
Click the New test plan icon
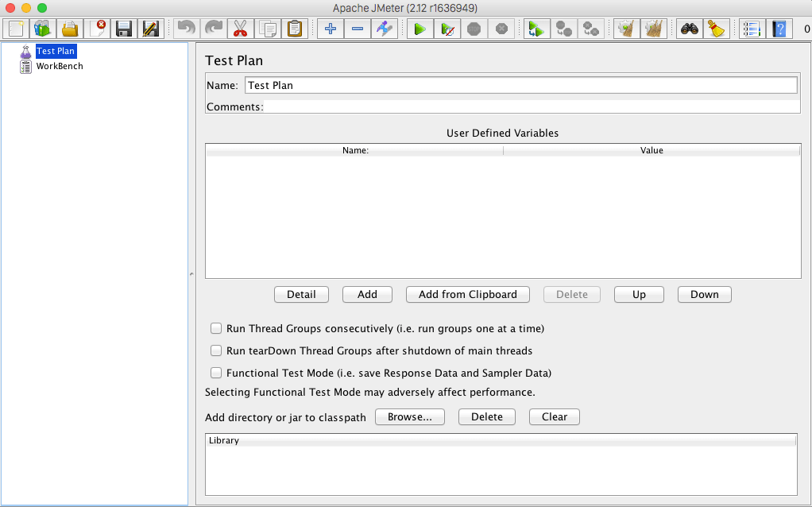click(16, 29)
